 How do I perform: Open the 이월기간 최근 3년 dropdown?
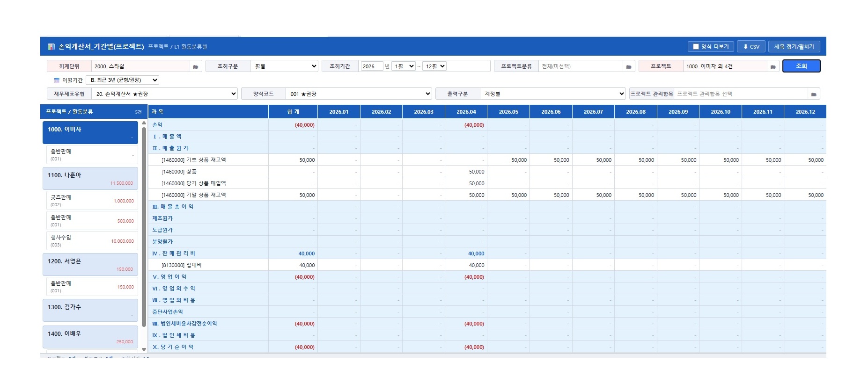click(123, 80)
